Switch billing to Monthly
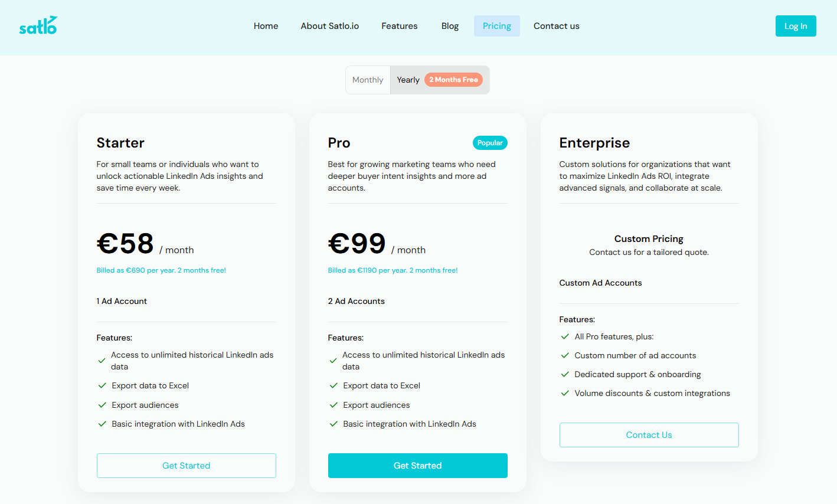 [367, 79]
